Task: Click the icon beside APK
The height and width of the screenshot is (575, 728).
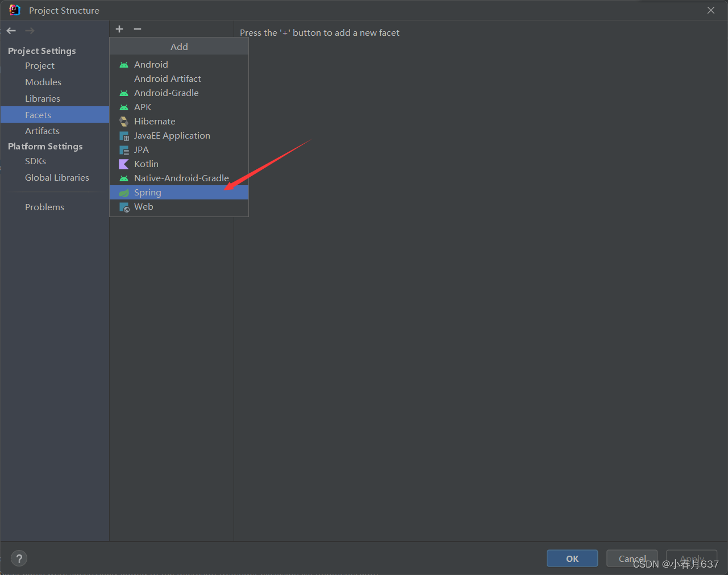Action: tap(124, 107)
